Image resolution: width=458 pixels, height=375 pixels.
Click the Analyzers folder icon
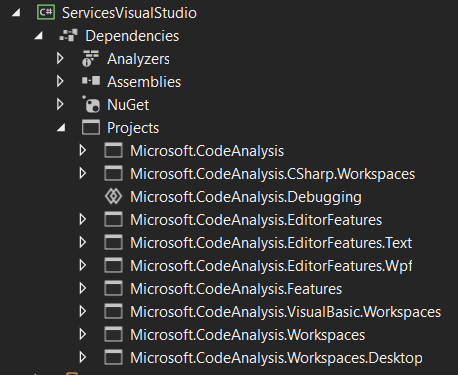(x=90, y=58)
